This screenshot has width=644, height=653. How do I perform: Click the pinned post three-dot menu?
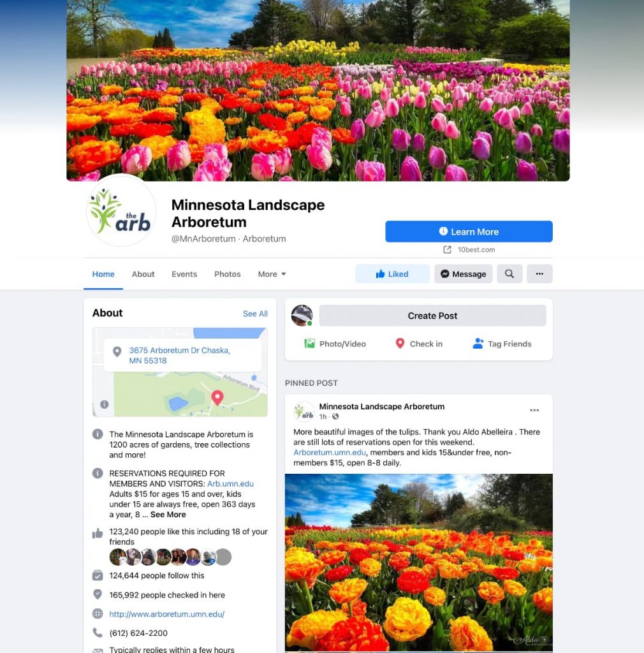[534, 410]
